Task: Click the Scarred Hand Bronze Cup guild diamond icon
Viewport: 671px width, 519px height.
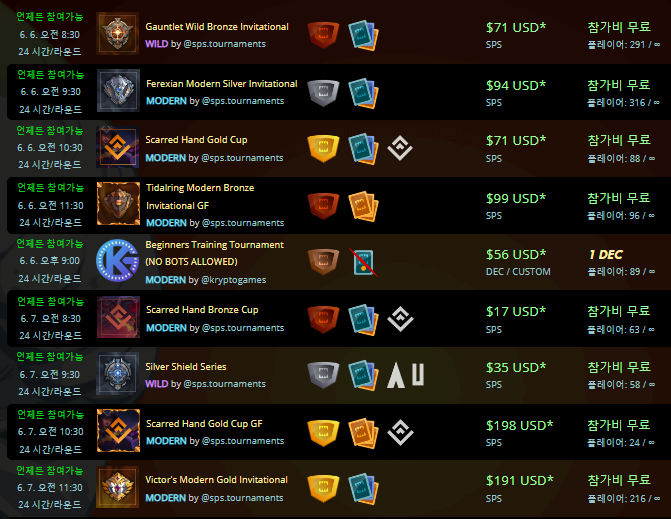Action: pyautogui.click(x=400, y=319)
